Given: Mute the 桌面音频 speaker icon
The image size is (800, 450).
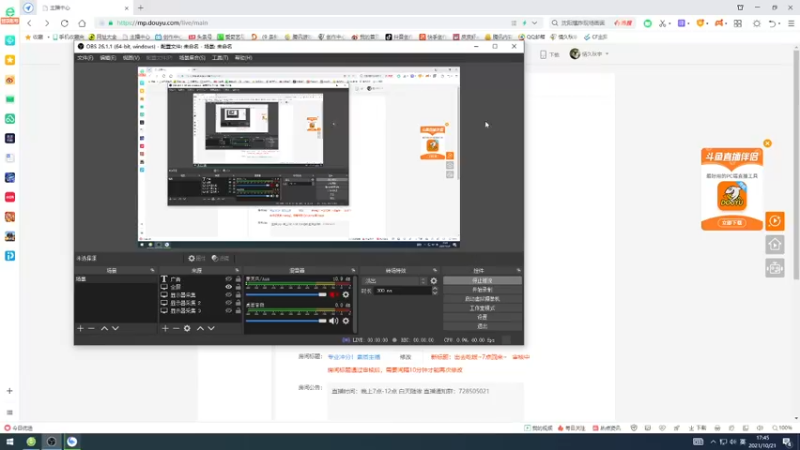Looking at the screenshot, I should pos(334,321).
